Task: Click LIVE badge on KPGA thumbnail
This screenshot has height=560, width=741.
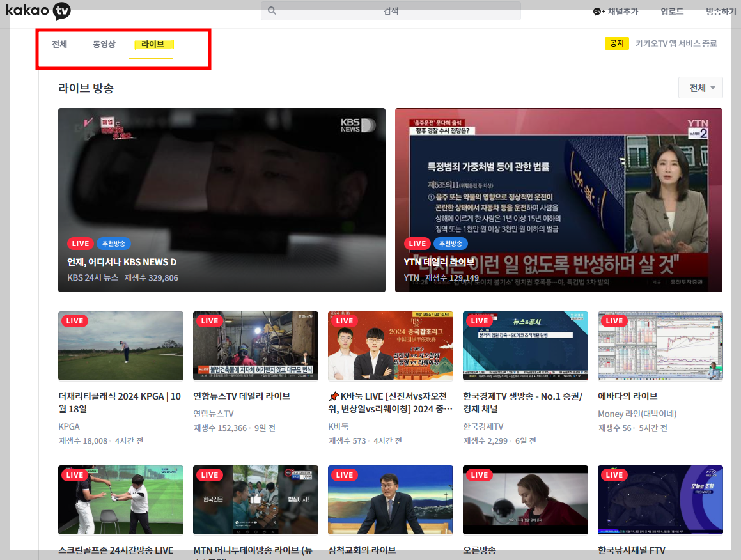Action: (x=75, y=321)
